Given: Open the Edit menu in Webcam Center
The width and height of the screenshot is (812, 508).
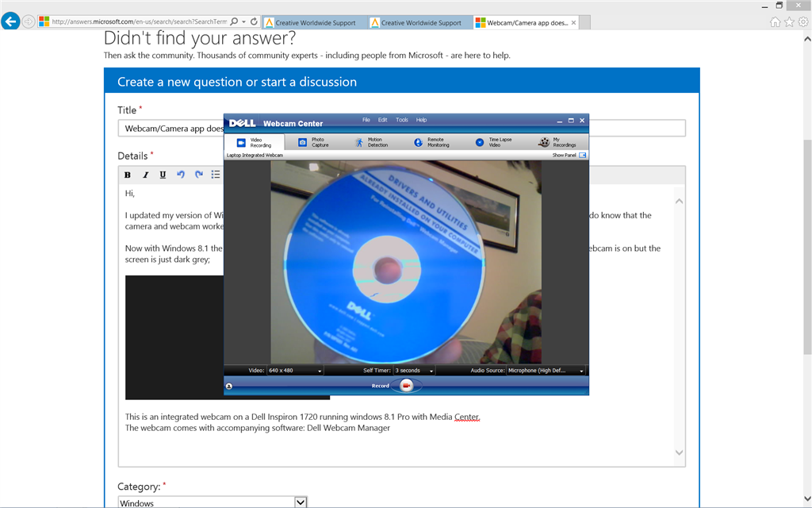Looking at the screenshot, I should tap(383, 120).
